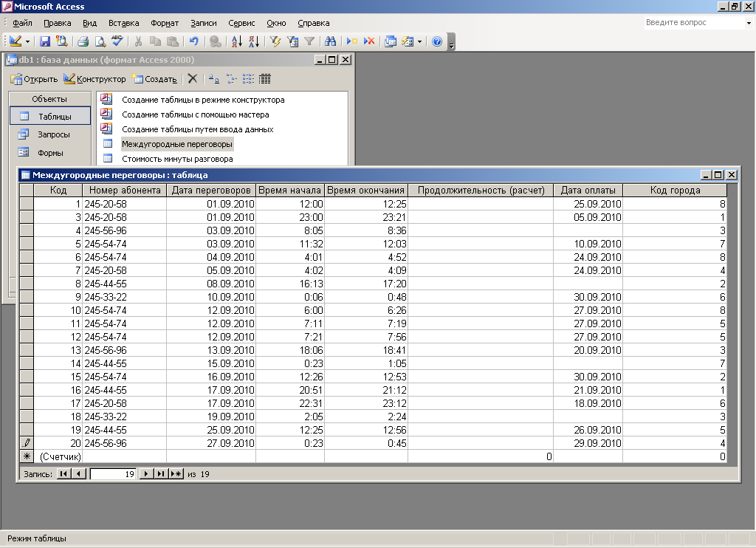Run the ABC spelling check
Screen dimensions: 756x548
click(x=117, y=41)
